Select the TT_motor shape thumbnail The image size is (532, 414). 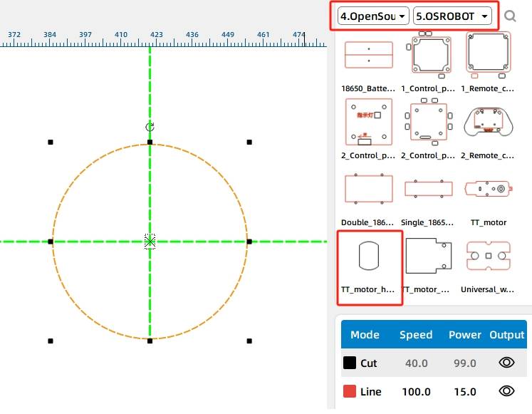(489, 189)
